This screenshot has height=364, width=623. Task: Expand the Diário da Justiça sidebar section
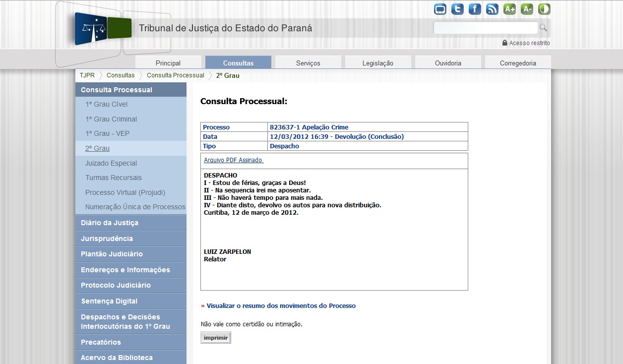[x=110, y=223]
